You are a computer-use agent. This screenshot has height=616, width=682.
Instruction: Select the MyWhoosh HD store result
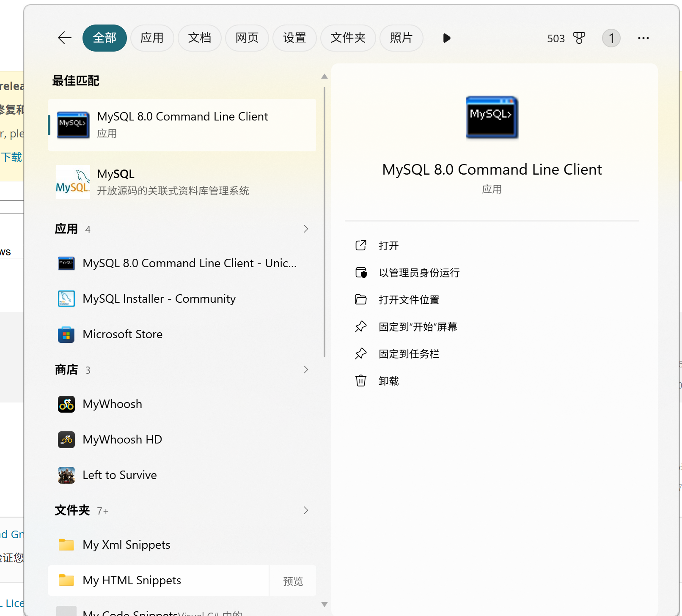(x=182, y=439)
